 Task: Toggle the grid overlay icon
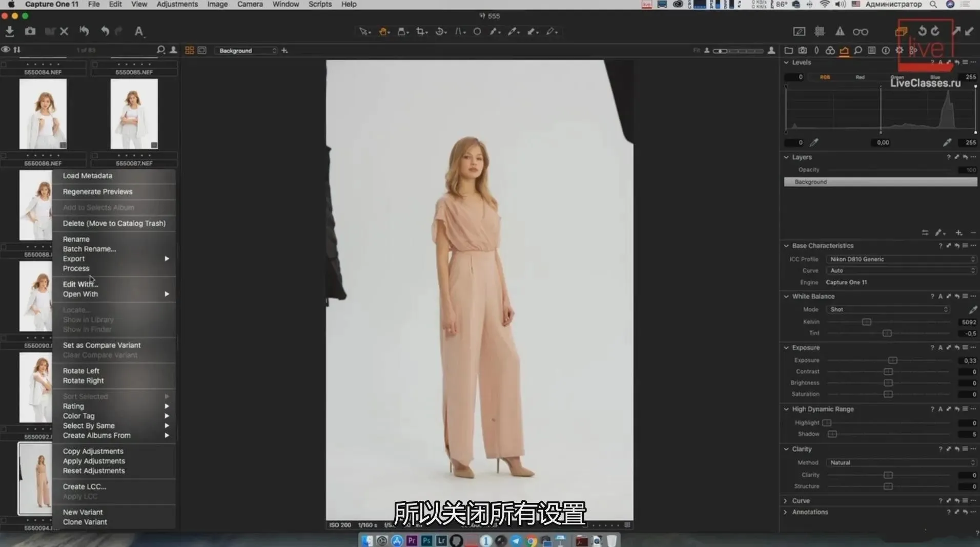[820, 32]
